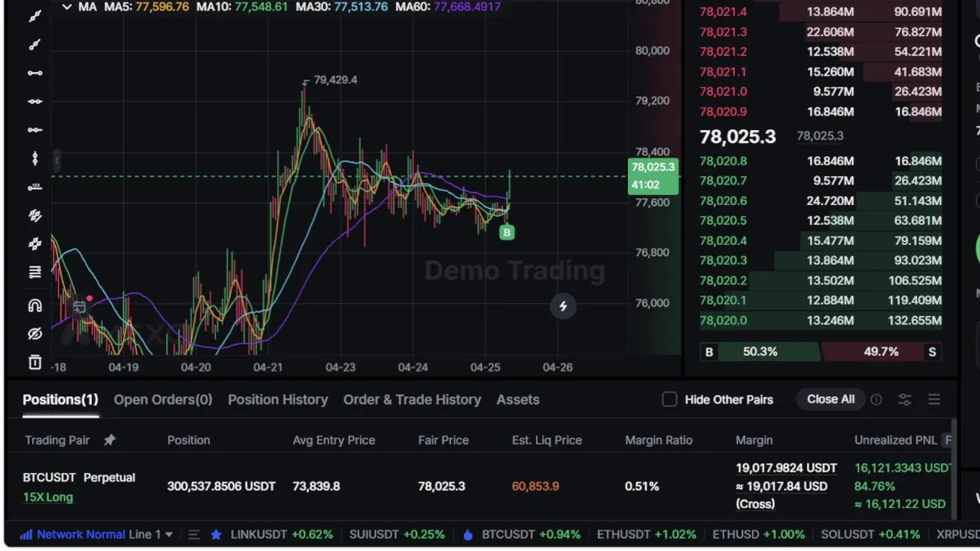Select the price line tool labeled 123
This screenshot has width=980, height=551.
pyautogui.click(x=34, y=187)
